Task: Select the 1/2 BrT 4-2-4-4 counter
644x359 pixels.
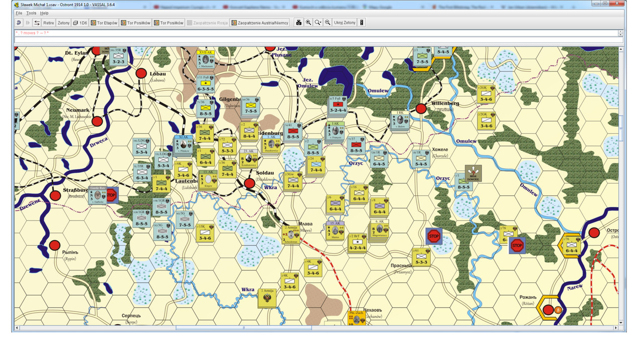Action: 357,242
